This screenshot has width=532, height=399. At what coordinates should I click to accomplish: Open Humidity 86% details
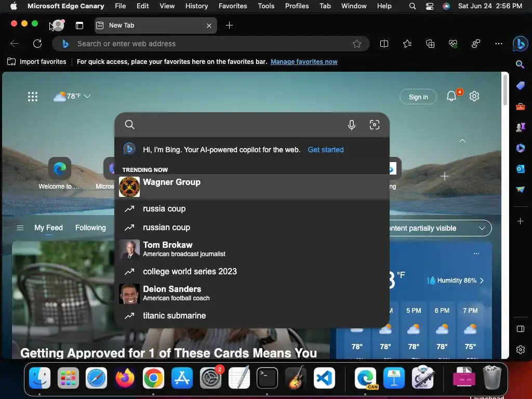(x=455, y=281)
